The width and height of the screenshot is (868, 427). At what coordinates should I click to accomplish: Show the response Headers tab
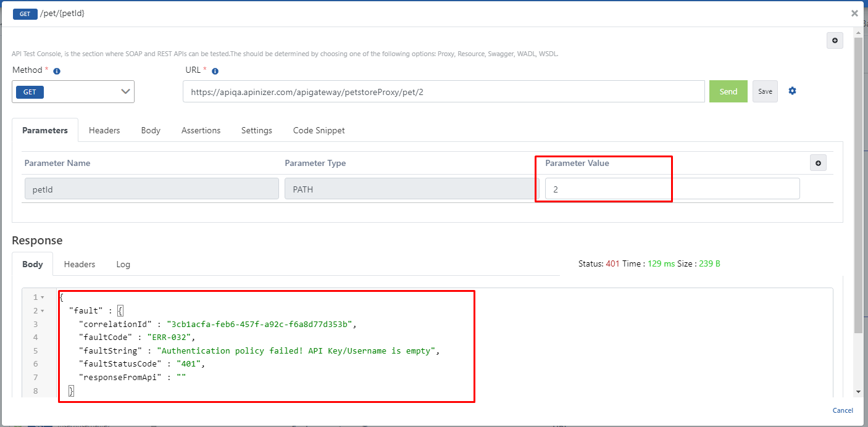(x=80, y=264)
